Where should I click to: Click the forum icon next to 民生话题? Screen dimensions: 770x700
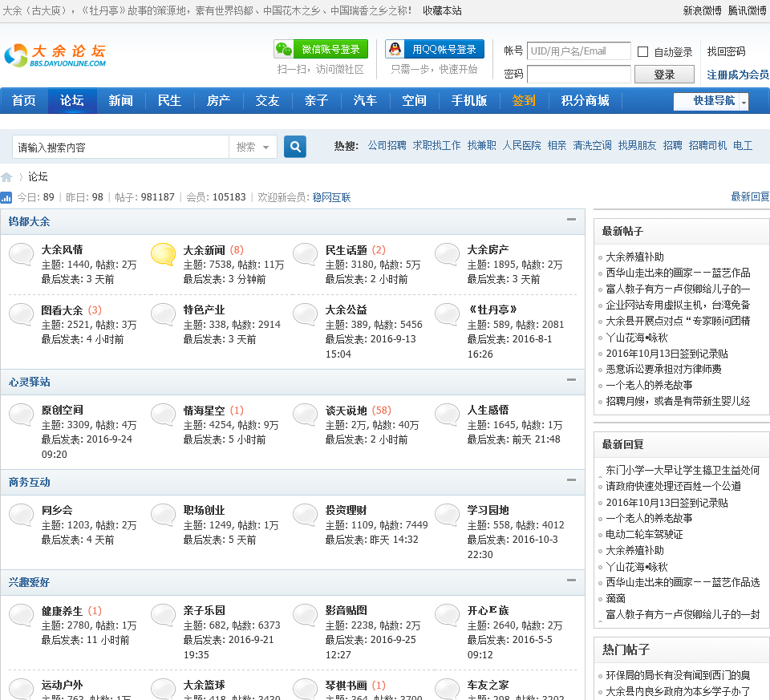(x=306, y=255)
